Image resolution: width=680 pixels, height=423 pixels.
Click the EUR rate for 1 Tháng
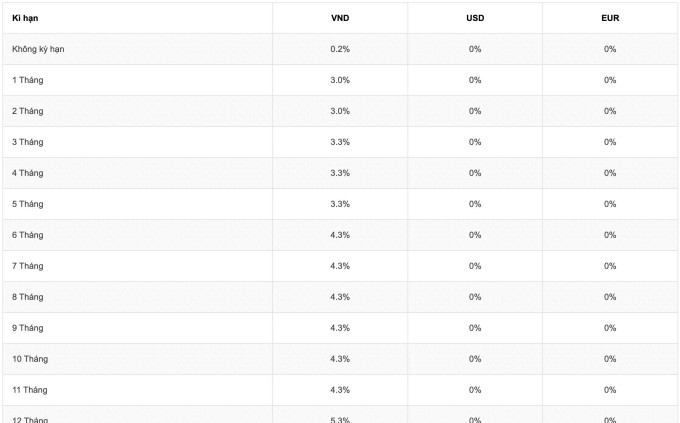coord(610,80)
